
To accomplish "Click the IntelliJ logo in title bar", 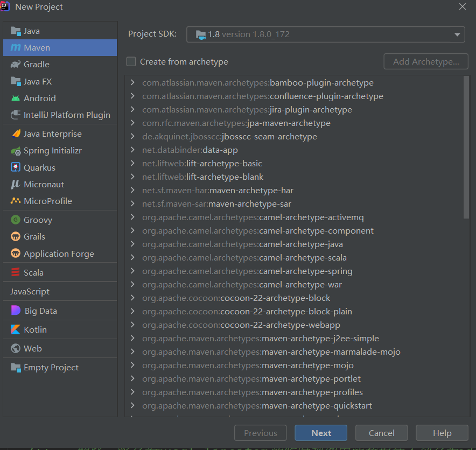I will (x=4, y=6).
